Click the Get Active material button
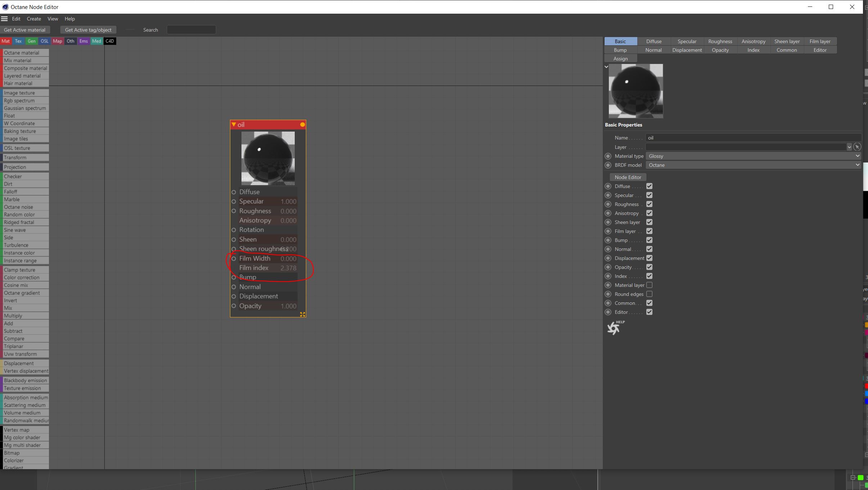 point(24,30)
